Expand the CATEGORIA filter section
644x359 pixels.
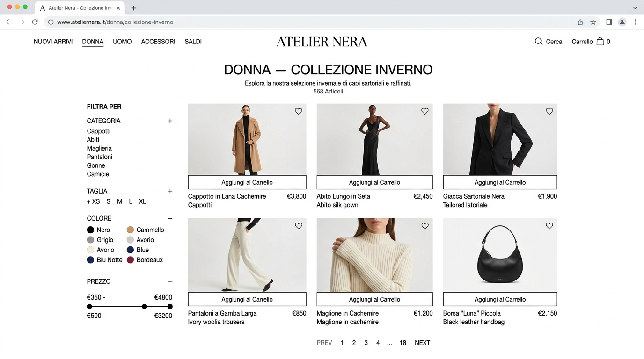point(170,121)
